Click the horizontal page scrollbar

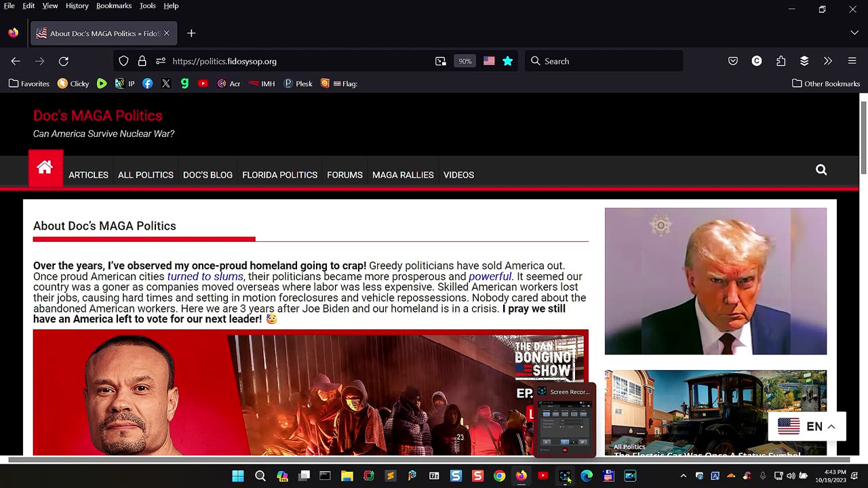pos(429,460)
